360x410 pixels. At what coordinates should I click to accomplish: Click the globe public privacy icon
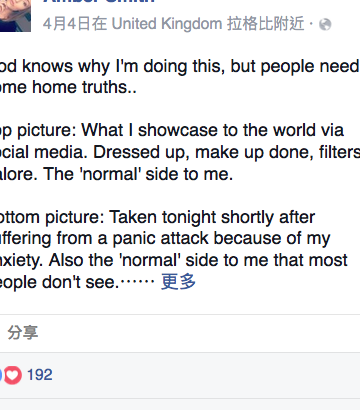pos(325,24)
